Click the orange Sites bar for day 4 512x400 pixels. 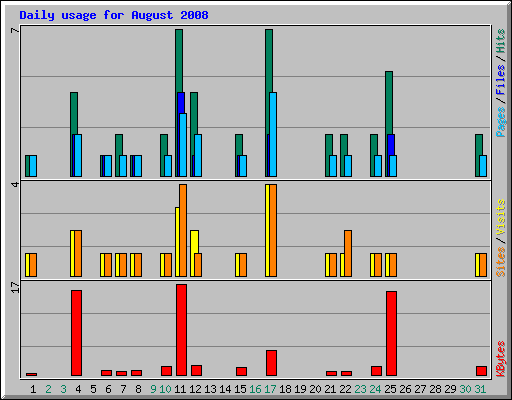click(78, 253)
